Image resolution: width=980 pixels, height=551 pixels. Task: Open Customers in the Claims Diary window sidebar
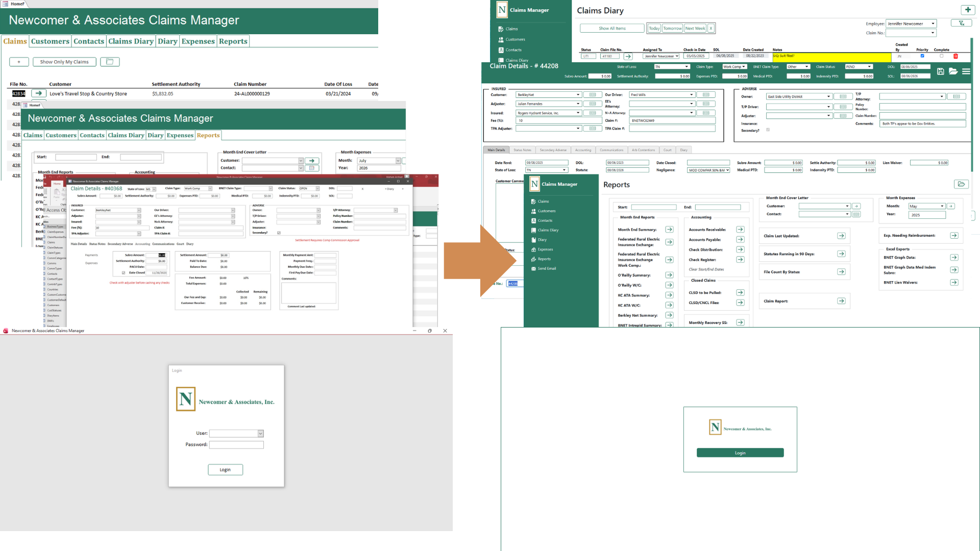(515, 39)
